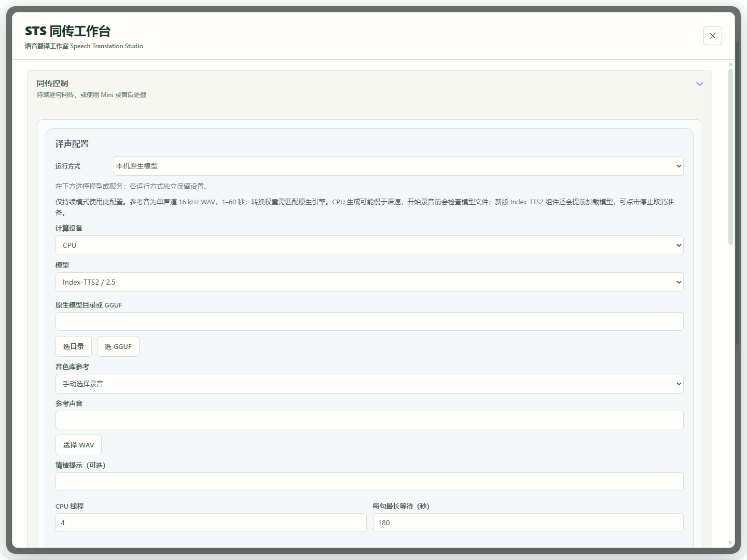Click the 参考声音 input field

(x=369, y=420)
